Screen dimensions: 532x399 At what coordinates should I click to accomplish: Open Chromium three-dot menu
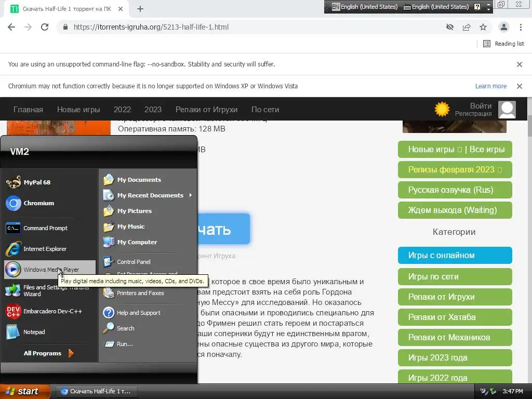pos(521,27)
